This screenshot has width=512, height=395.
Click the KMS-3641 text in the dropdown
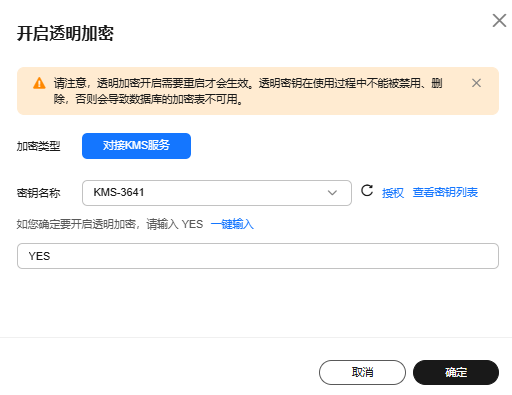click(x=119, y=192)
